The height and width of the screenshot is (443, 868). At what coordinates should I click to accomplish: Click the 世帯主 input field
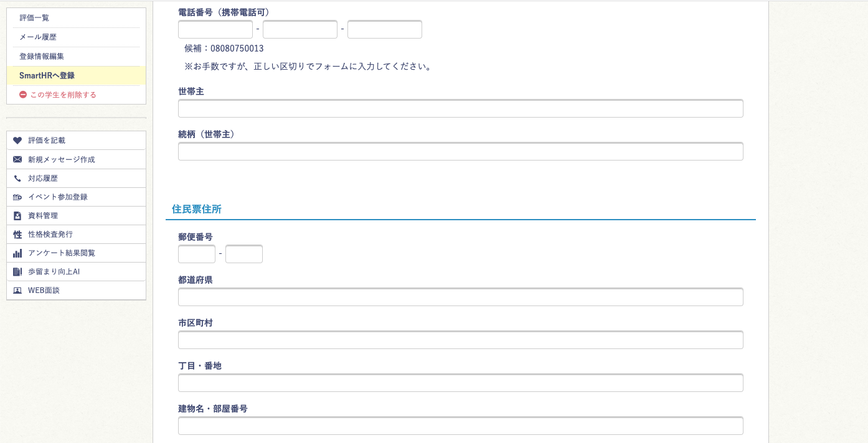(x=460, y=108)
